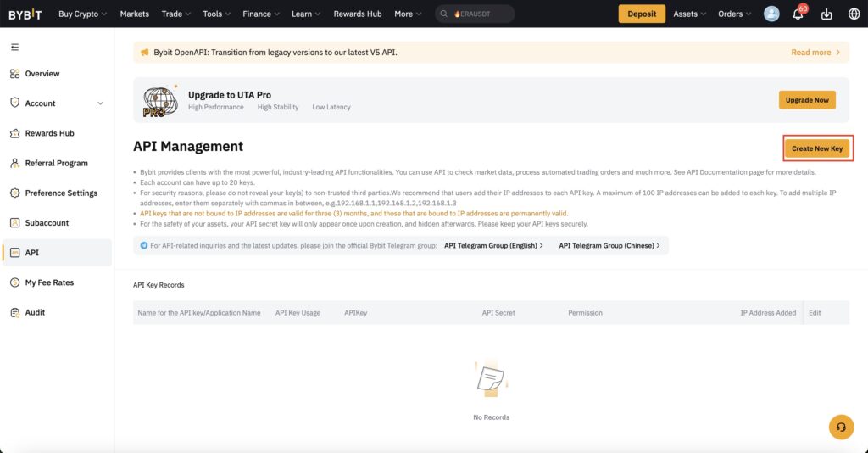Open customer support headset chat button
Viewport: 868px width, 453px height.
tap(841, 427)
